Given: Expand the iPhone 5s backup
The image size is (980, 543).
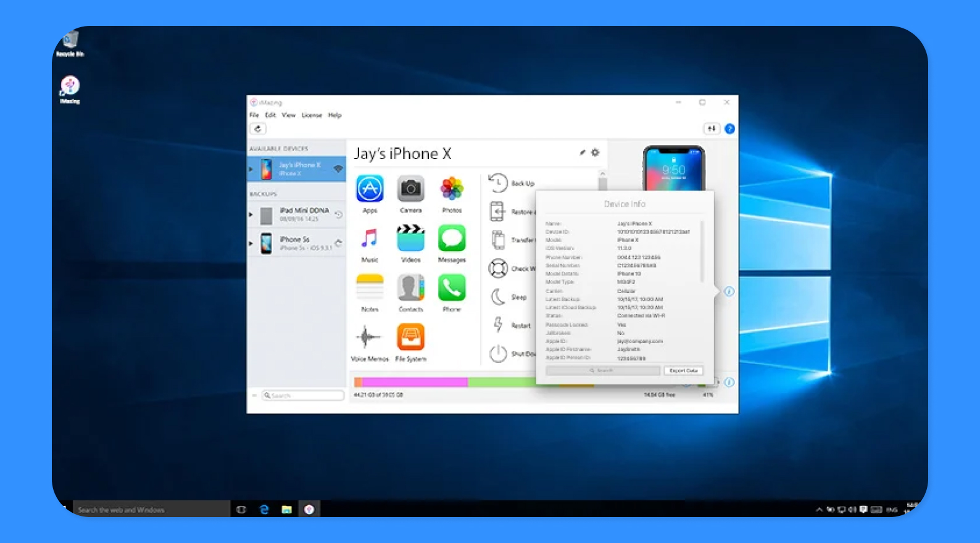Looking at the screenshot, I should [x=251, y=243].
